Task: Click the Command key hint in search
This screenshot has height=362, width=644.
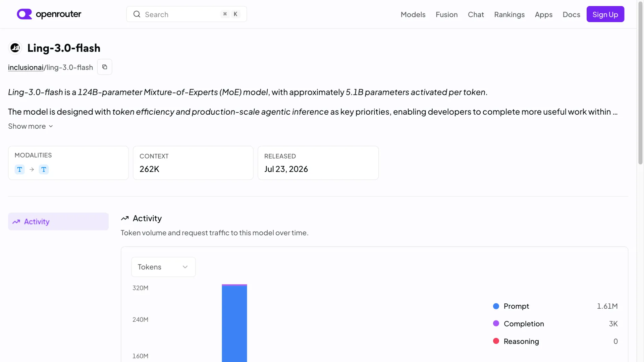Action: (225, 14)
